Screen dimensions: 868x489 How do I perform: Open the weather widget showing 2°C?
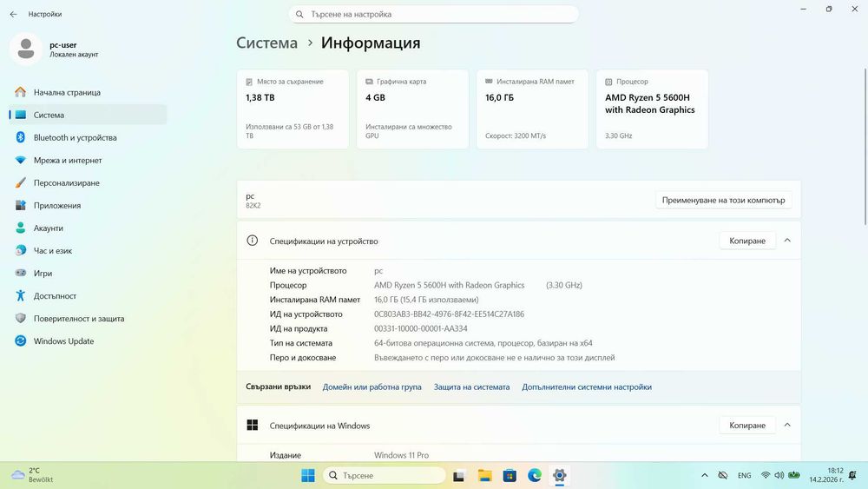[x=33, y=475]
